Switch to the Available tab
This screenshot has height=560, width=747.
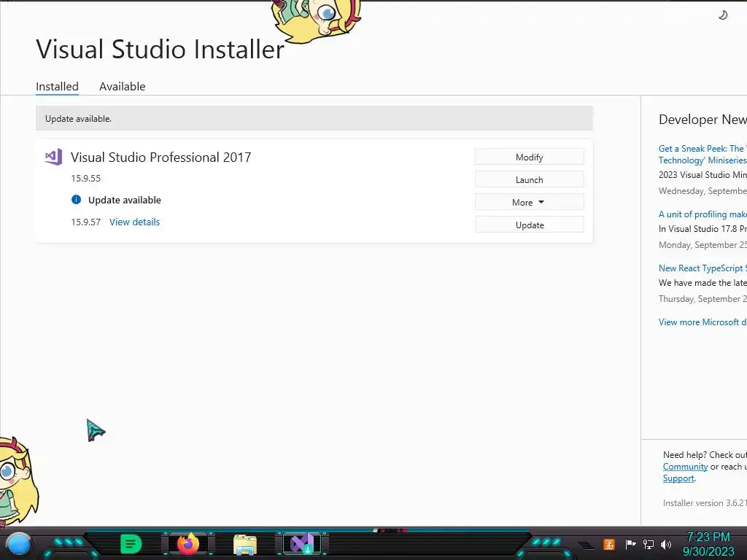pyautogui.click(x=122, y=86)
